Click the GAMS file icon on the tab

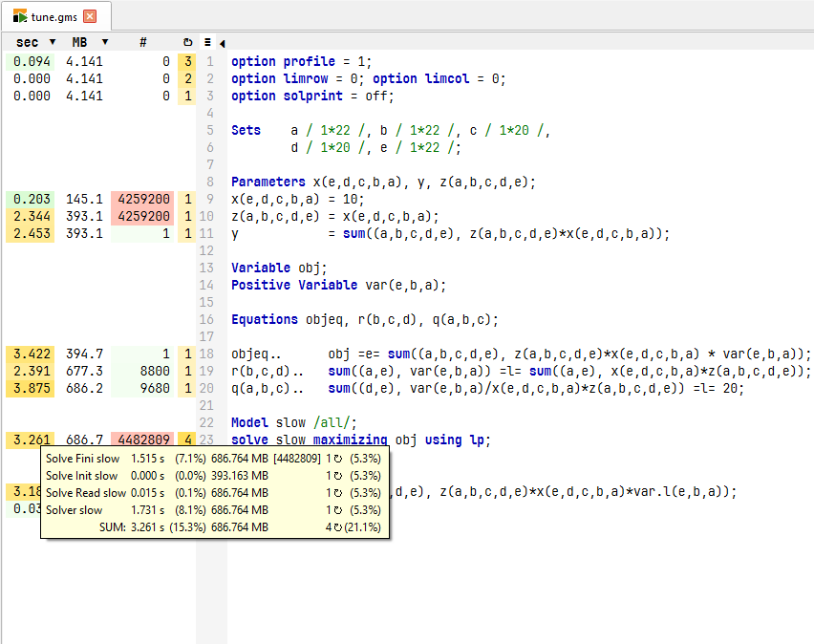19,16
